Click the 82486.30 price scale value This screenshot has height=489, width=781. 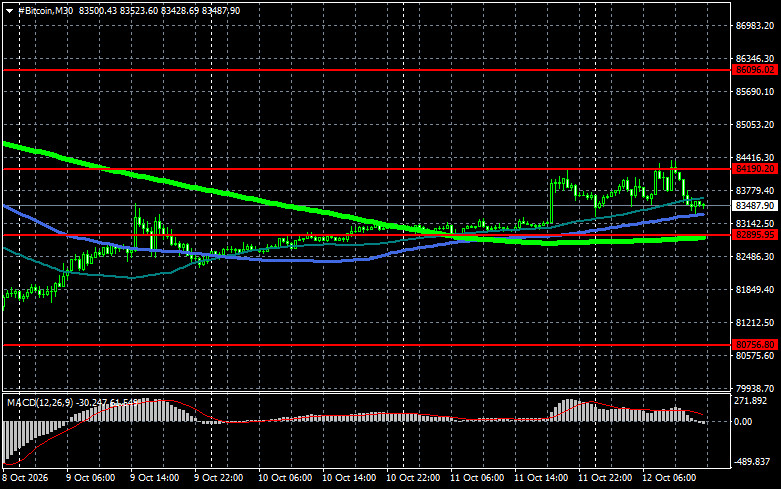[x=755, y=256]
